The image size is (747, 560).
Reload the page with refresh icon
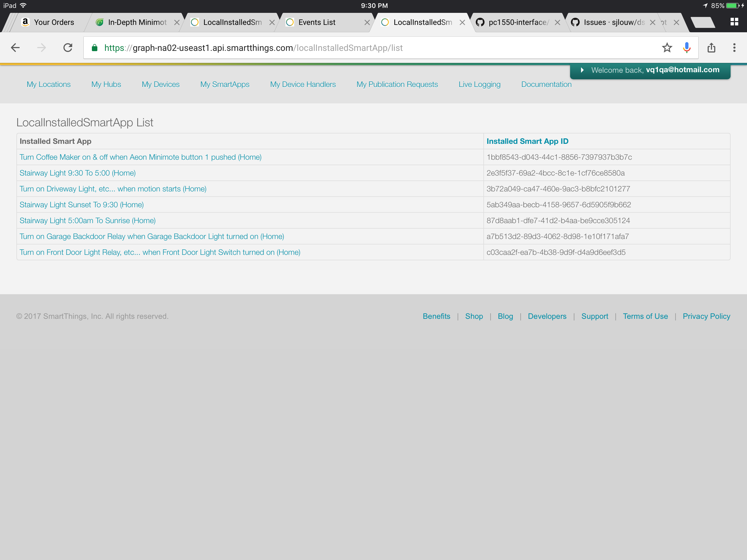tap(68, 48)
